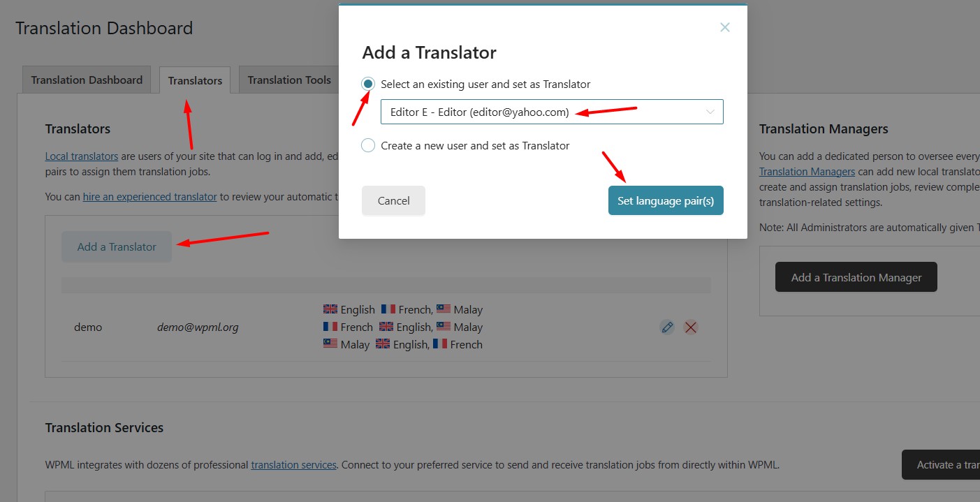Click the Add a Translator button
This screenshot has width=980, height=502.
tap(117, 246)
